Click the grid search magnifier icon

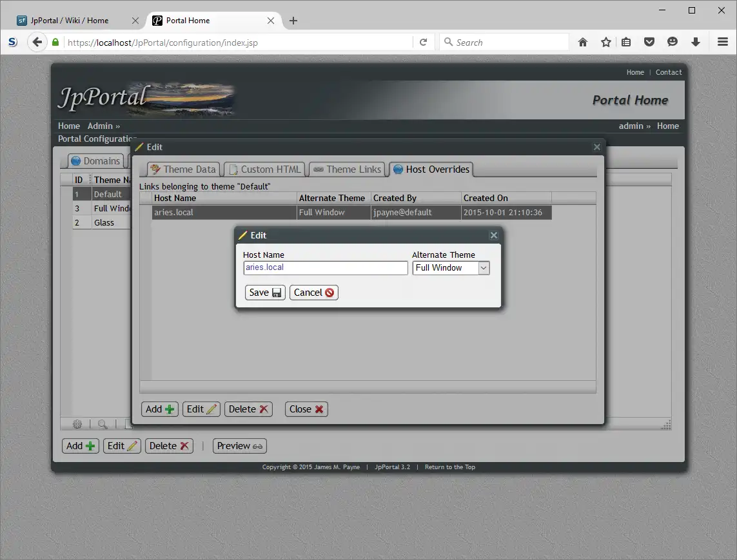click(103, 424)
